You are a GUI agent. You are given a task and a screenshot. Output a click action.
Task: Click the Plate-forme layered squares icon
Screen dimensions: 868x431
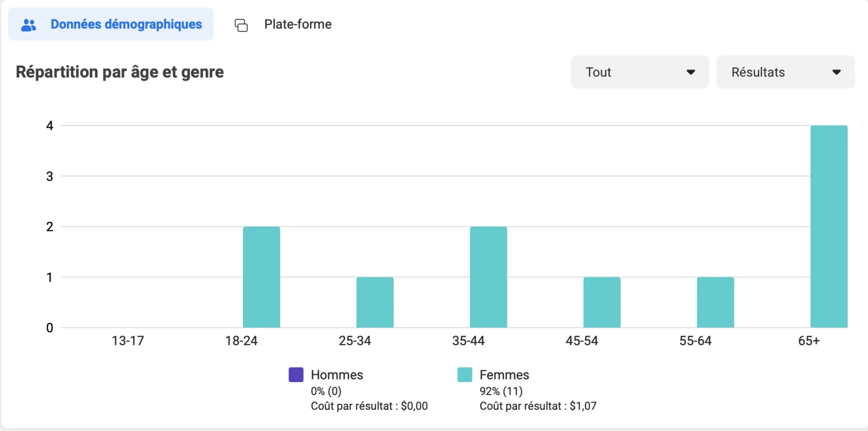click(x=241, y=25)
